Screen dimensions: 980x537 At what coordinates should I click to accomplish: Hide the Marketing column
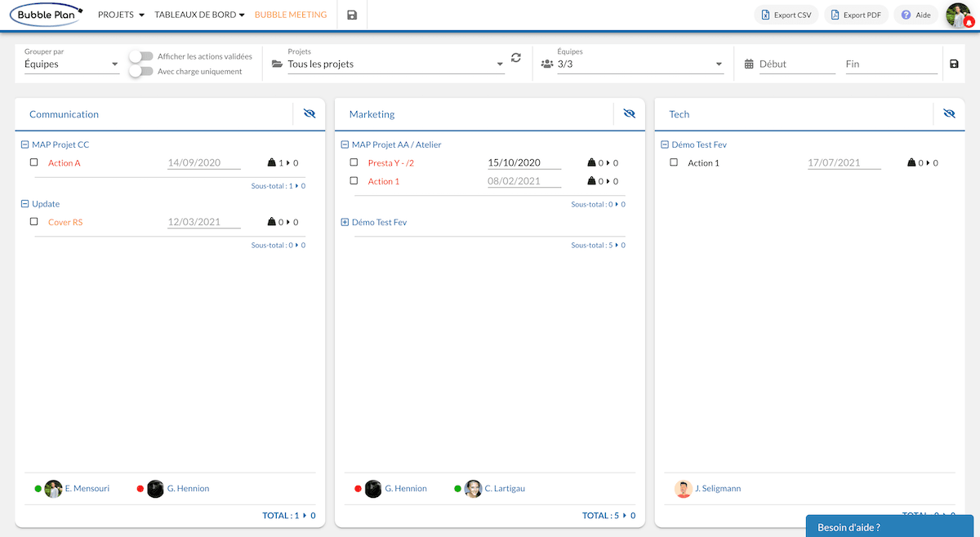tap(629, 114)
